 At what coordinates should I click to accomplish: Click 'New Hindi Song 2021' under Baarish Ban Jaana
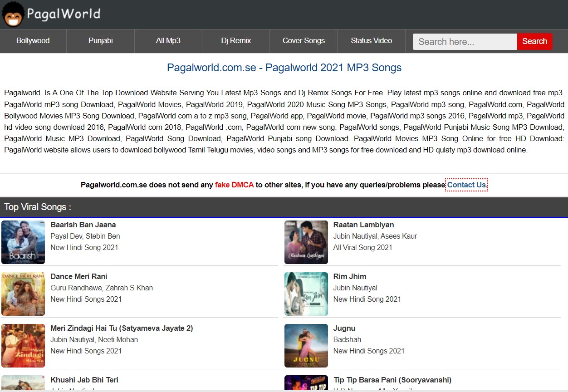84,247
